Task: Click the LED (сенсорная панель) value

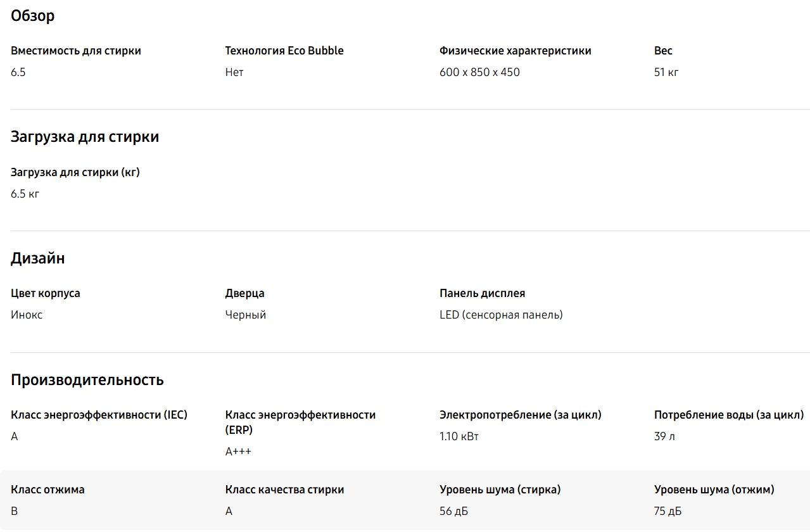Action: coord(501,315)
